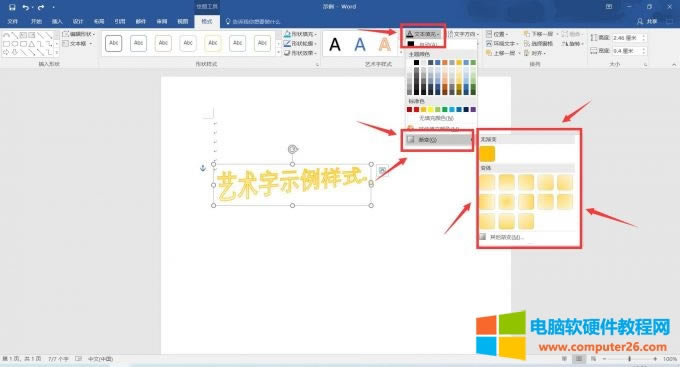Click the Share person icon
Screen dimensions: 680x367
pyautogui.click(x=640, y=21)
